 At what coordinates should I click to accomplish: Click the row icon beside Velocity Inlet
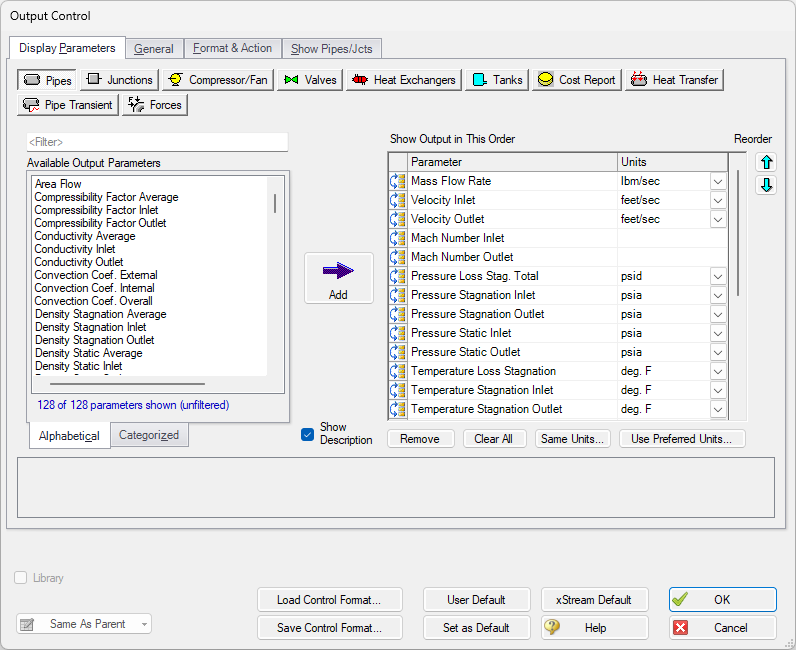[397, 200]
